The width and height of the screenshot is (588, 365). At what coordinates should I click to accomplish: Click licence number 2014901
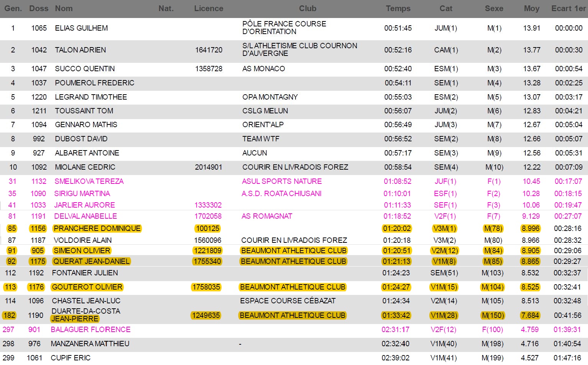tap(209, 167)
